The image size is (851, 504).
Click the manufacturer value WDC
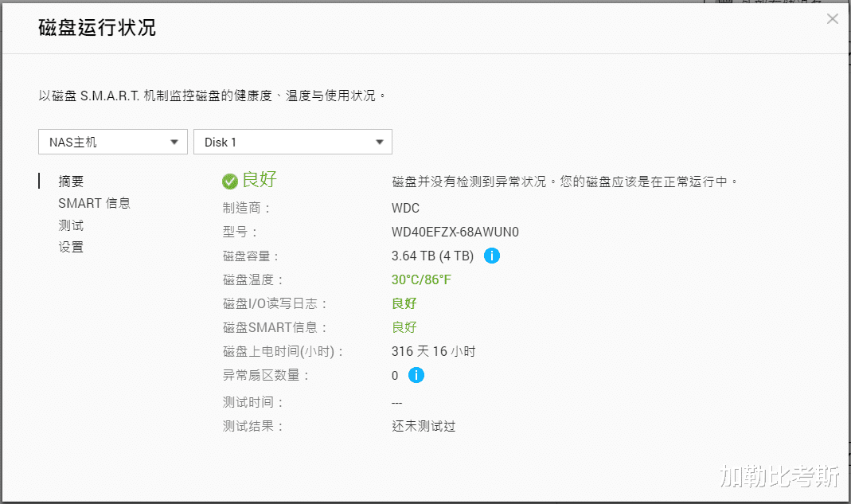click(405, 208)
